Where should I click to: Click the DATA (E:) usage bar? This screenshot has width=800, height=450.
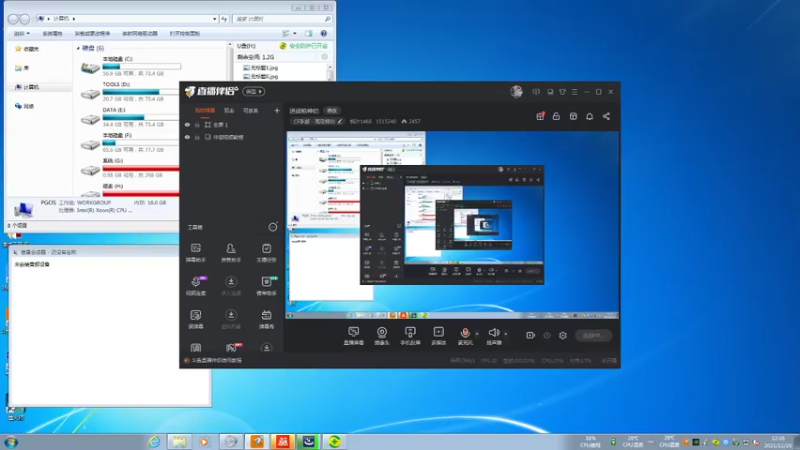point(141,117)
